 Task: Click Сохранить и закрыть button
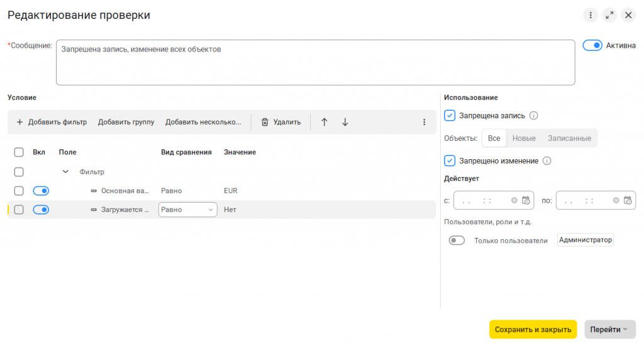coord(533,329)
